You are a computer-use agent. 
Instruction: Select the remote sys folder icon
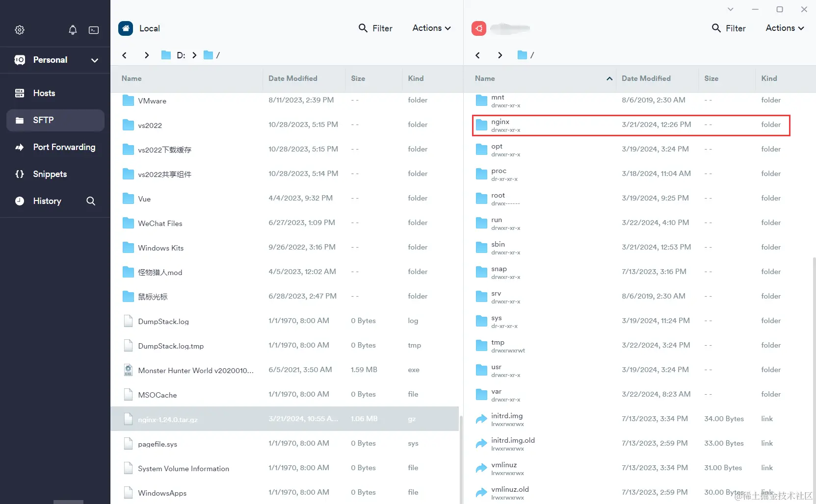pyautogui.click(x=481, y=321)
